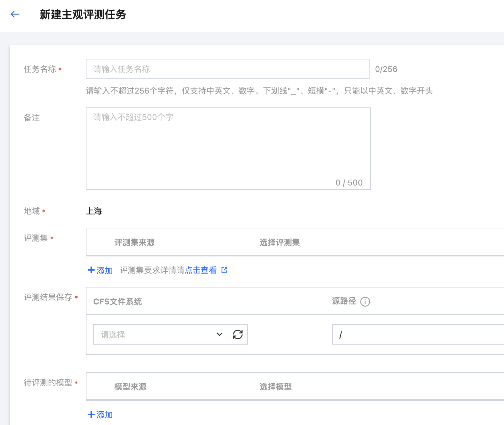
Task: Open the 请选择 CFS file system dropdown
Action: coord(155,334)
